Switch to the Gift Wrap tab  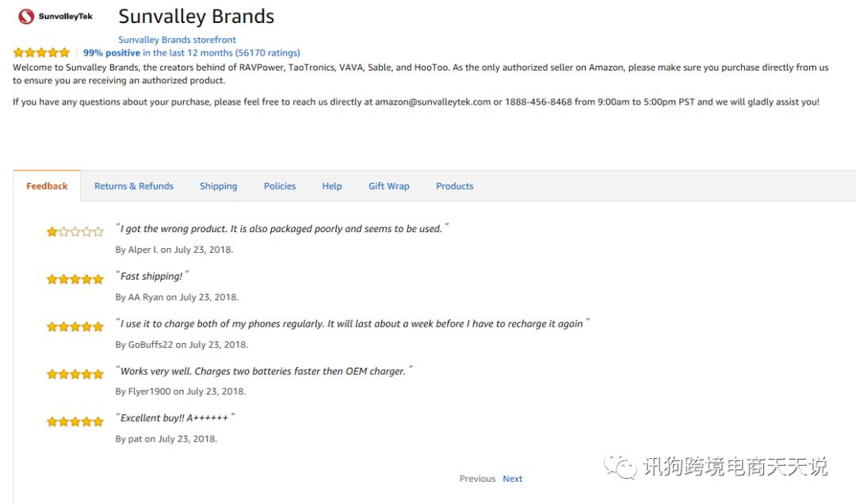point(389,186)
